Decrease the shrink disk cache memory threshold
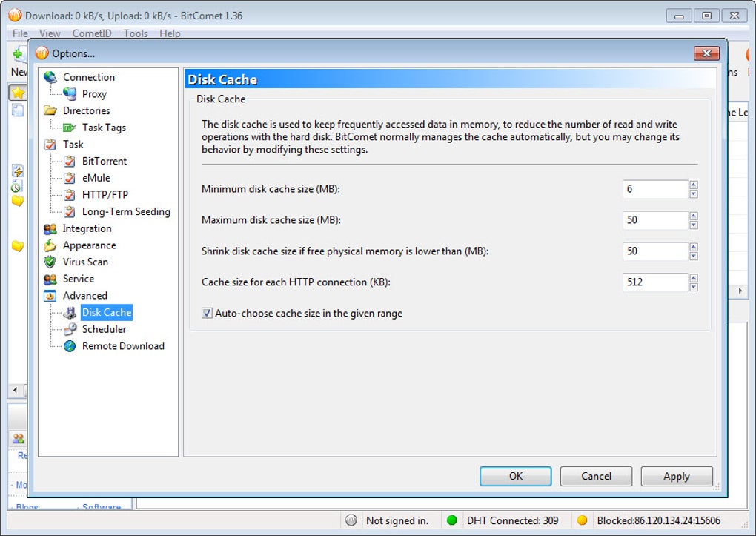This screenshot has width=756, height=536. click(x=693, y=257)
